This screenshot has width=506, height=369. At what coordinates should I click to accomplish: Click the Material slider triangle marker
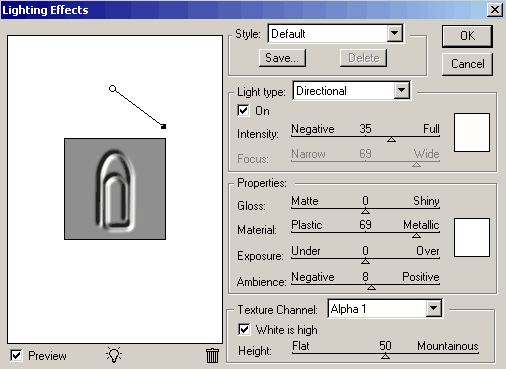pyautogui.click(x=416, y=235)
